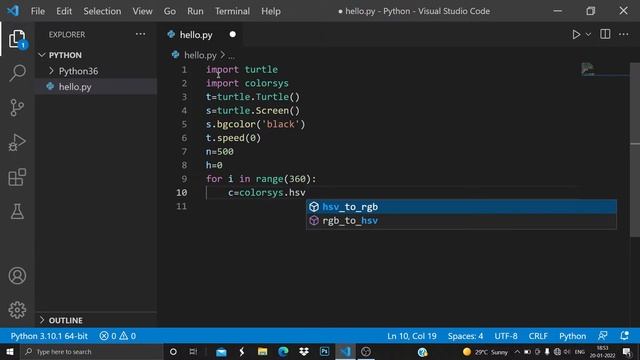640x360 pixels.
Task: Click the VS Code logo icon
Action: 13,11
